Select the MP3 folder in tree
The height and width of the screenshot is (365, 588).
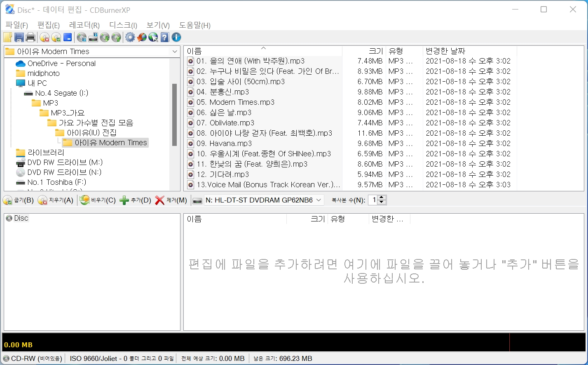tap(50, 103)
